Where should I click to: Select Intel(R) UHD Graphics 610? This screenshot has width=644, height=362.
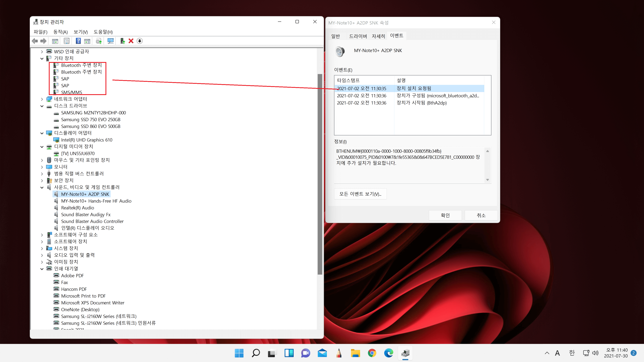(x=87, y=140)
